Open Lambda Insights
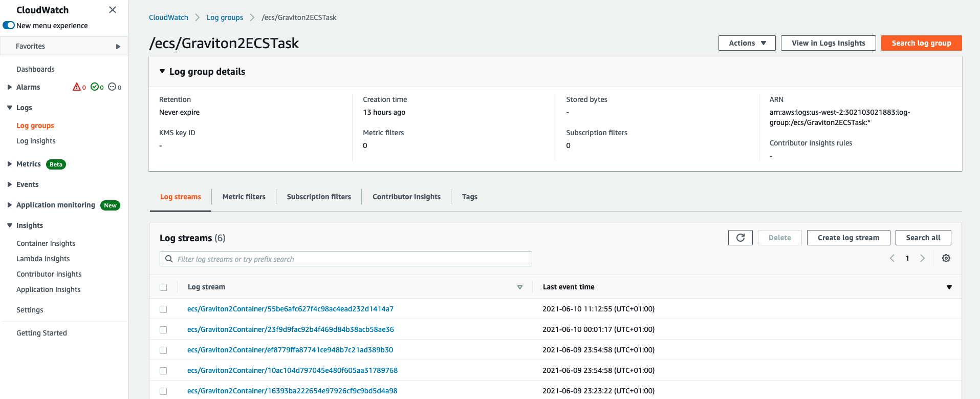The width and height of the screenshot is (980, 399). pos(43,259)
